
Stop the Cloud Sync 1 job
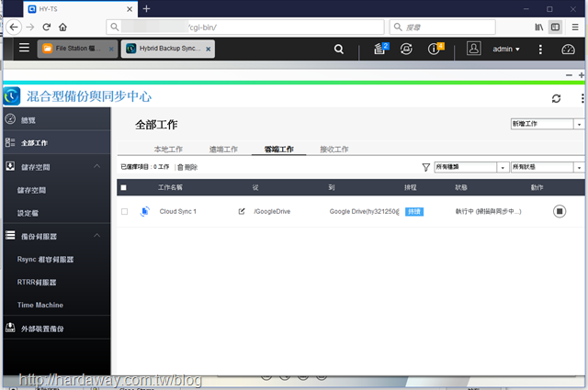[x=560, y=211]
